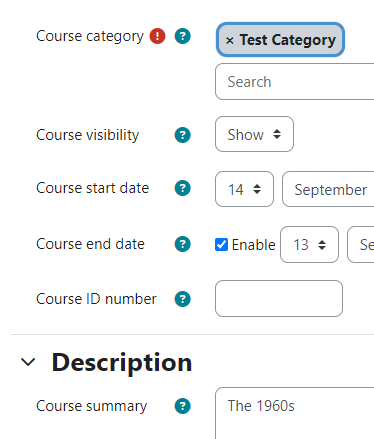Screen dimensions: 374x439
Task: Click the Course end date label
Action: click(x=90, y=244)
